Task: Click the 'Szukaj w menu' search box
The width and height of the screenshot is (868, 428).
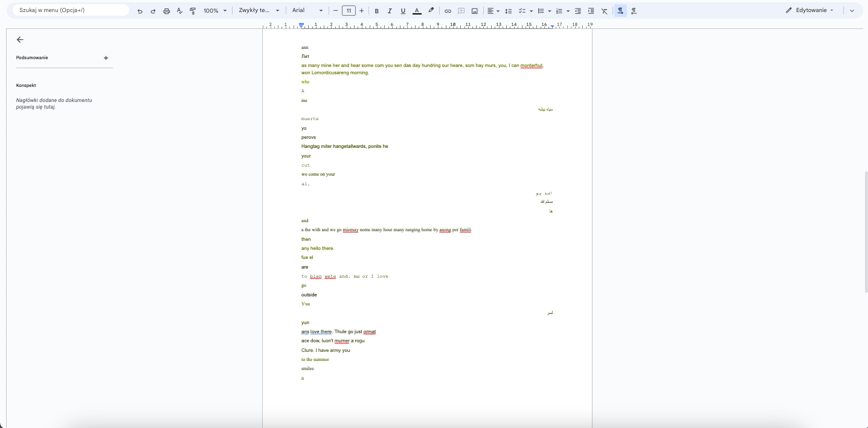Action: point(71,10)
